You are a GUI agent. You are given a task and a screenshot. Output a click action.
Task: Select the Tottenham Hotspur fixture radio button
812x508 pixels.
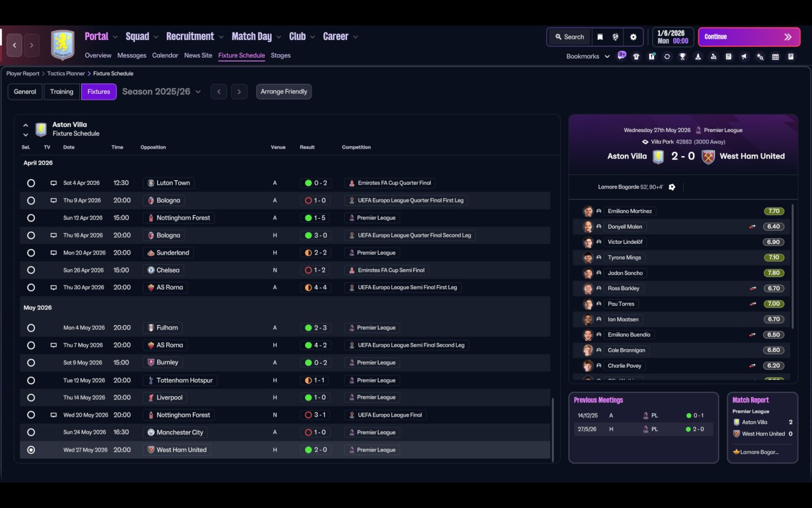coord(31,380)
